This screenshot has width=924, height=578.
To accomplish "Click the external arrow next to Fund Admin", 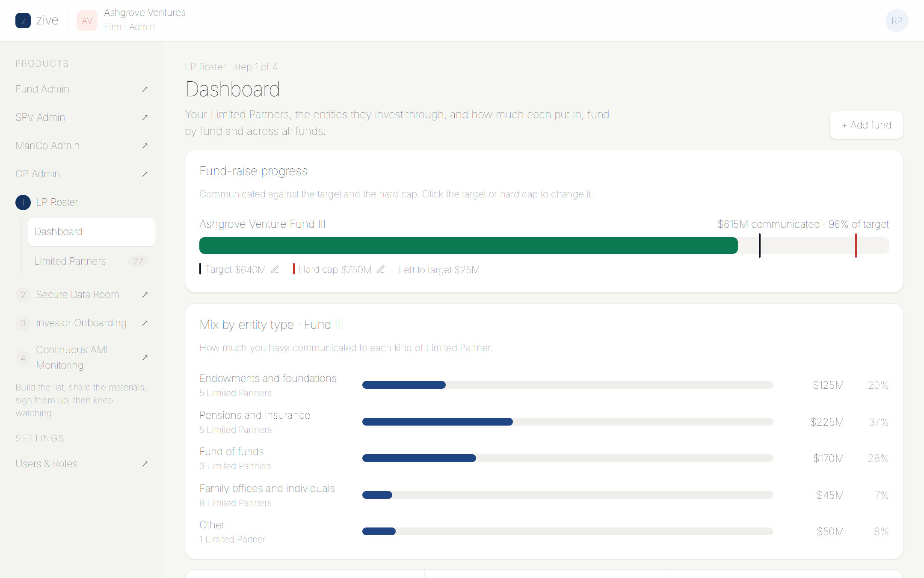I will (145, 89).
